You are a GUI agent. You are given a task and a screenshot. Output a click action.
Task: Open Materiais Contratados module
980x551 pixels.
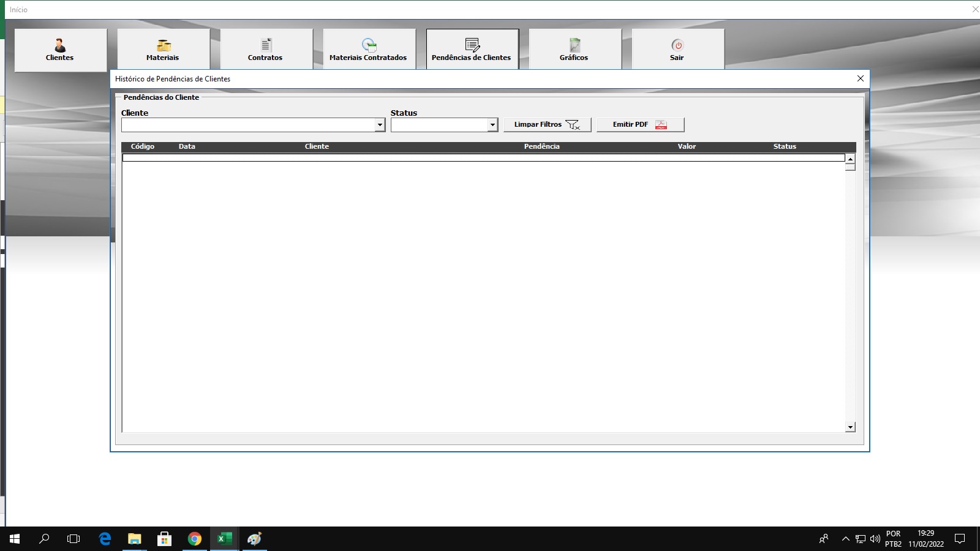pos(369,50)
